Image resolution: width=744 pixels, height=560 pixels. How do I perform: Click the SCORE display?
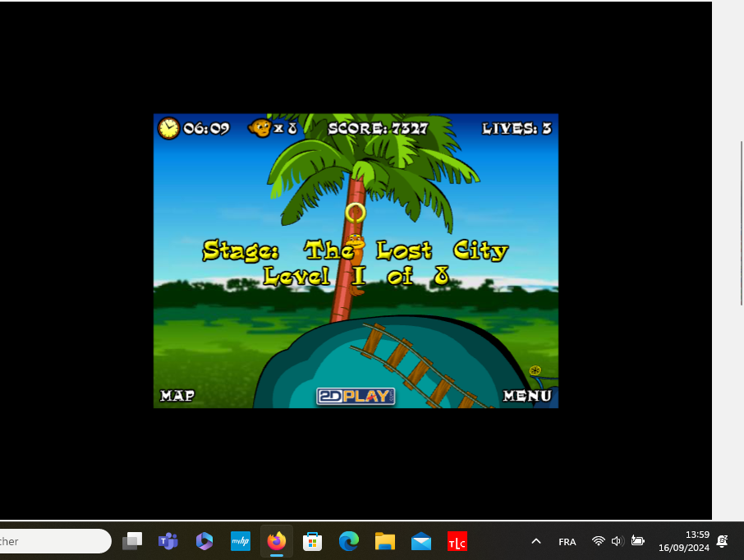378,128
